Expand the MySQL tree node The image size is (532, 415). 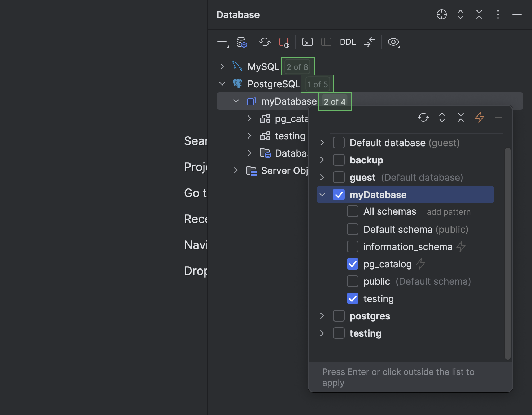click(222, 66)
